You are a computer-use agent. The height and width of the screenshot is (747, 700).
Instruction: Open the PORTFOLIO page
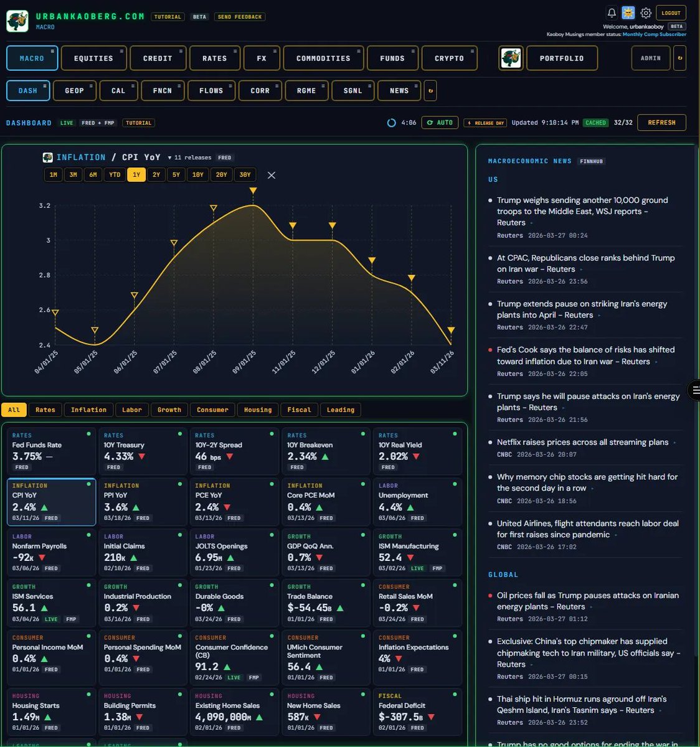(562, 58)
